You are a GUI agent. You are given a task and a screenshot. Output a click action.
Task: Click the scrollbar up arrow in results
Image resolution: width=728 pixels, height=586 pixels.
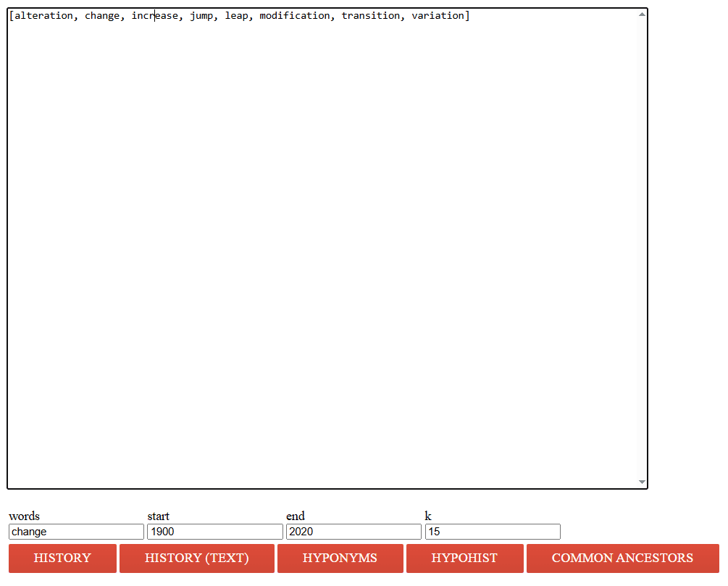[x=642, y=14]
